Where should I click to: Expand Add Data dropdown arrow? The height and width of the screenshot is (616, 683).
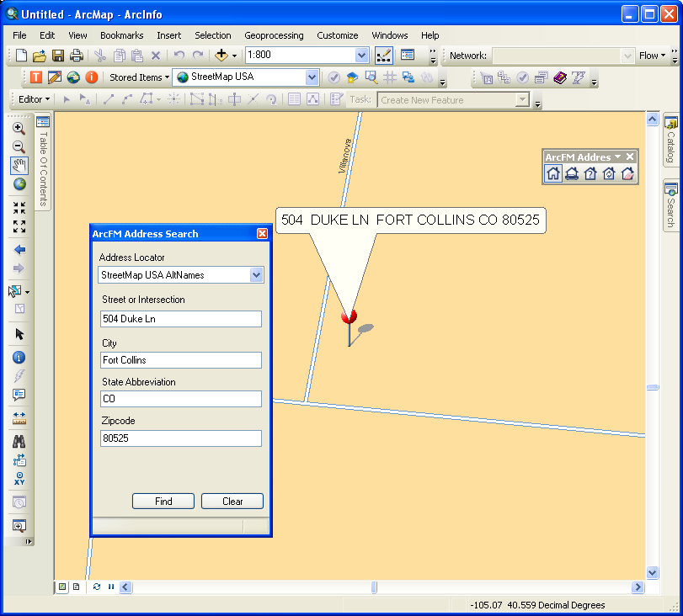coord(234,56)
